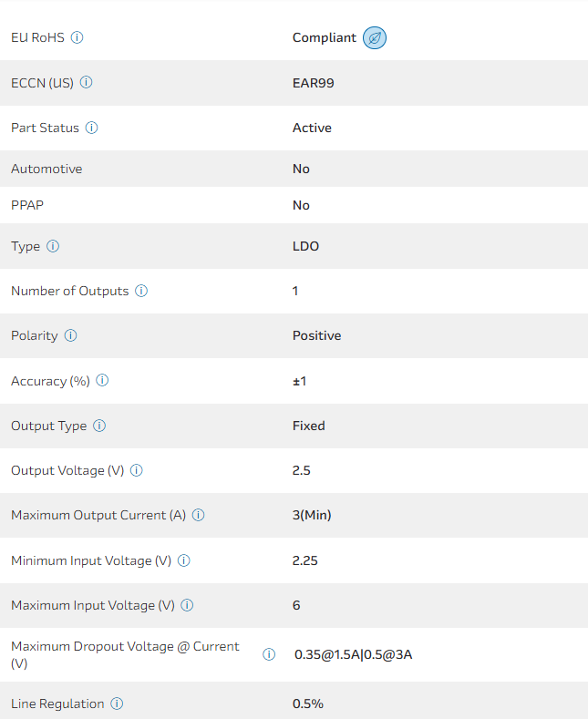Click the Output Voltage (V) info icon
The height and width of the screenshot is (719, 588).
point(137,470)
